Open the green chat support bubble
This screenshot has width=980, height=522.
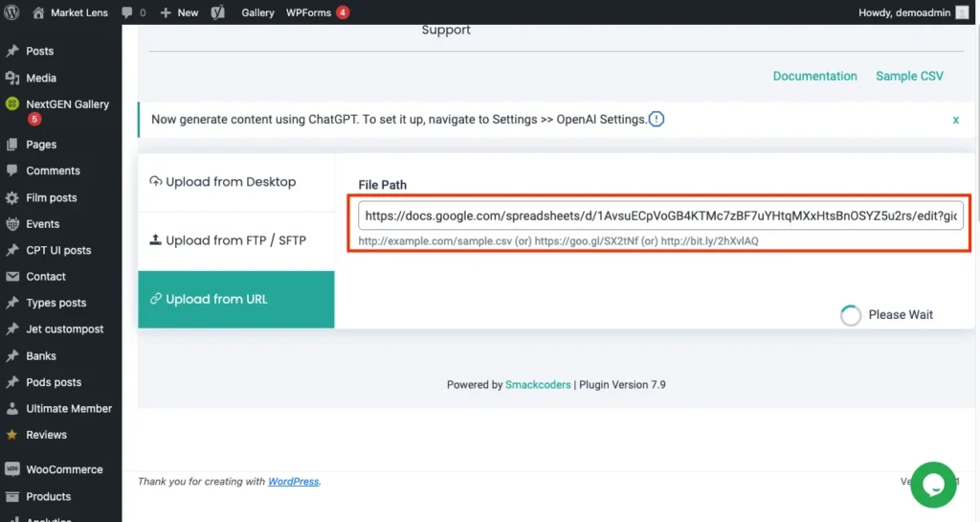pos(933,485)
